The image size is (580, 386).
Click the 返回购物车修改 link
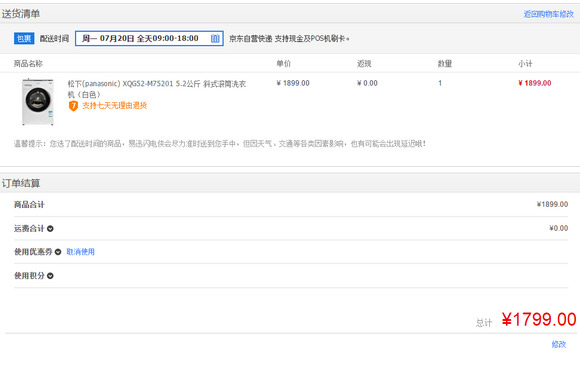tap(549, 14)
